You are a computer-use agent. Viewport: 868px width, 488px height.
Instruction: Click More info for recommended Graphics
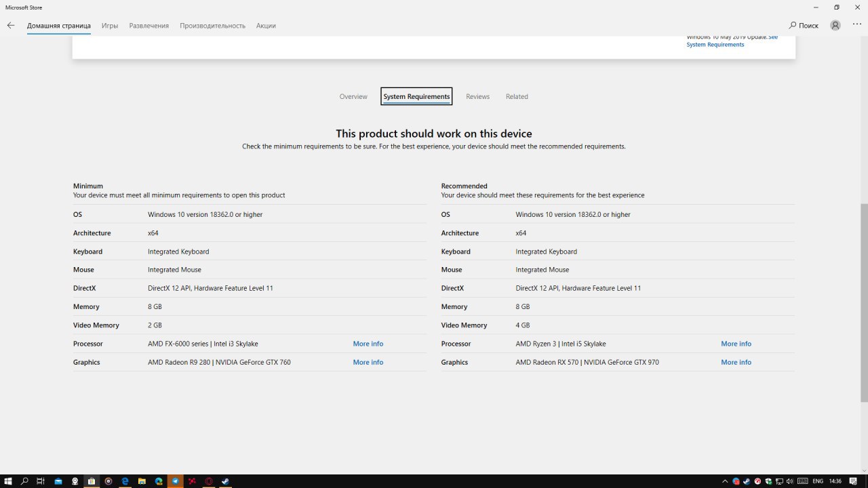coord(736,362)
